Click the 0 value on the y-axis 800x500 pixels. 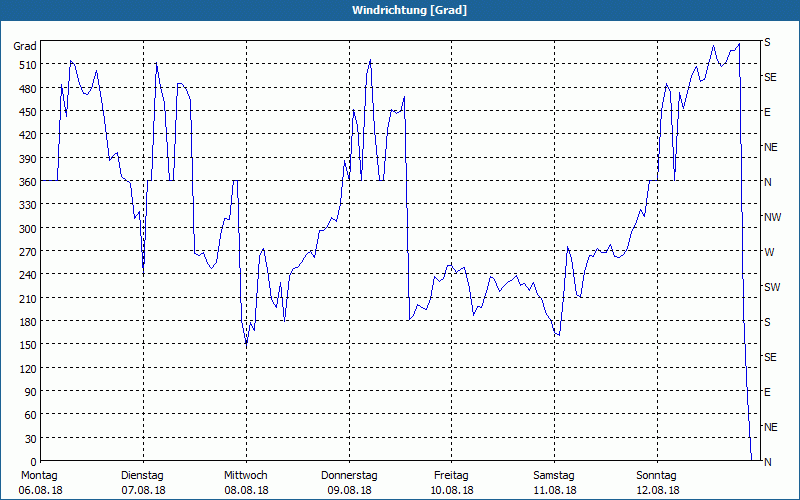tap(32, 462)
